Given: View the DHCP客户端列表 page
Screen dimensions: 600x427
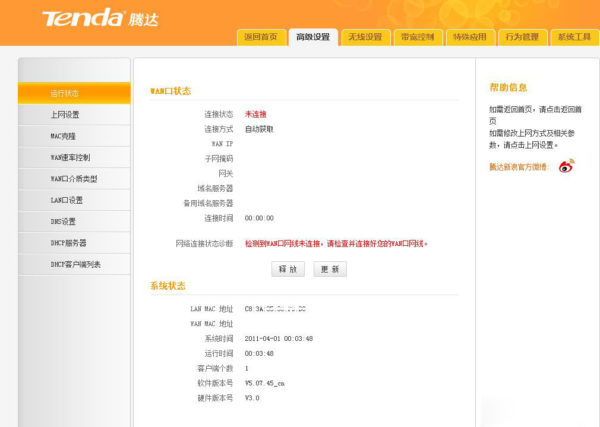Looking at the screenshot, I should [x=74, y=264].
